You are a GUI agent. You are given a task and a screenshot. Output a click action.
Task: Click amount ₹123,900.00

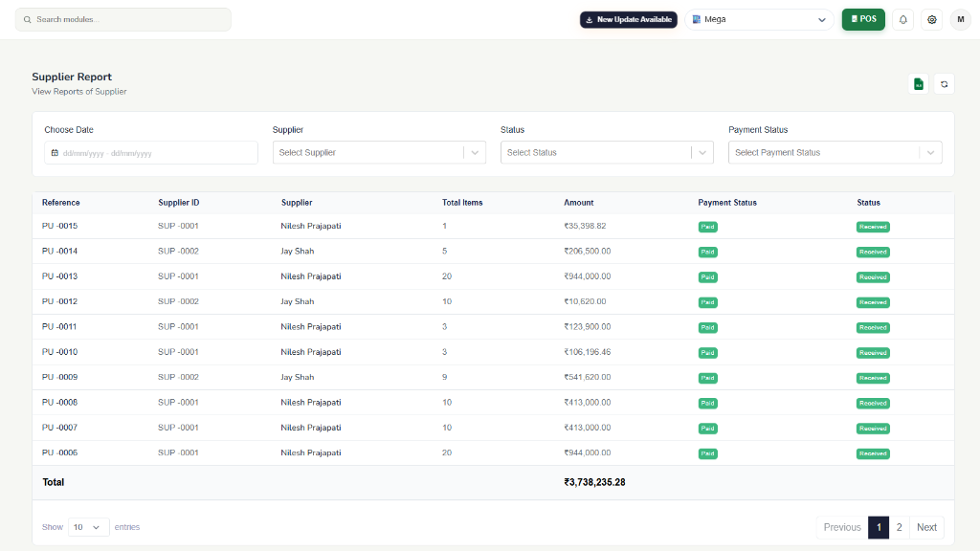(x=587, y=327)
